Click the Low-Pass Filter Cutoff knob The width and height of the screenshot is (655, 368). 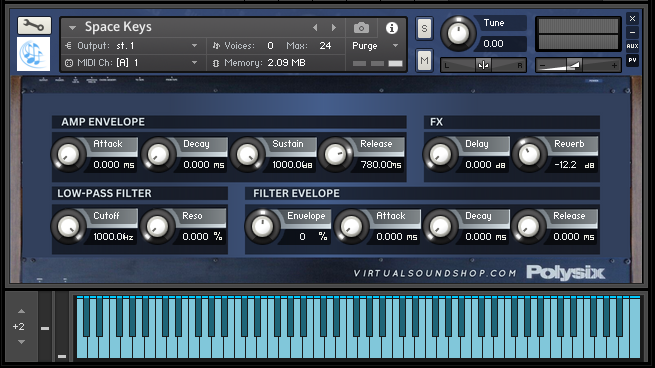coord(68,227)
